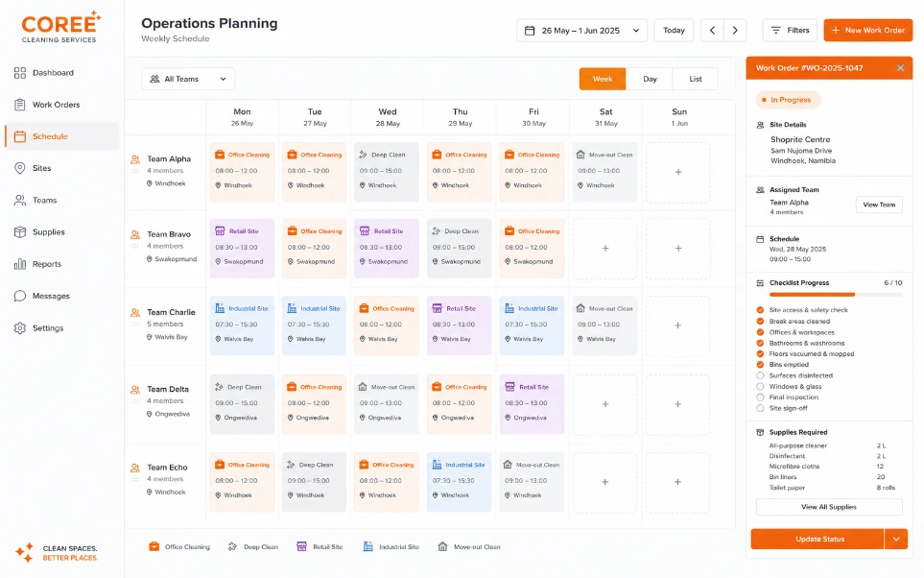Click the Retail Site legend shop icon
The image size is (924, 578).
coord(301,546)
